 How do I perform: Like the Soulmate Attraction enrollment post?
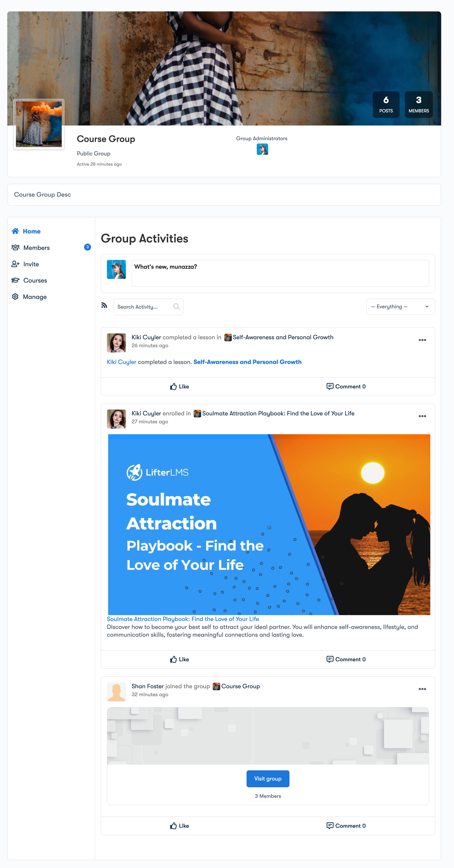pyautogui.click(x=179, y=659)
